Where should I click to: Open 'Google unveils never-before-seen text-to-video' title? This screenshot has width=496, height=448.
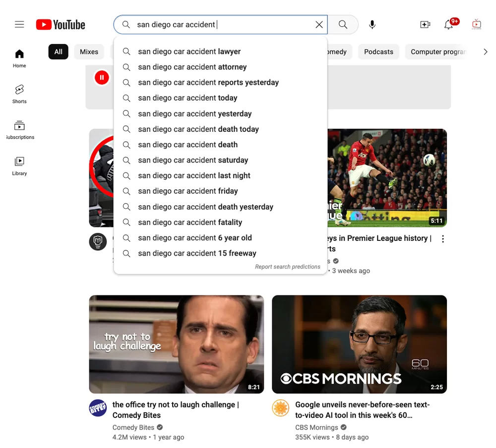pyautogui.click(x=363, y=410)
